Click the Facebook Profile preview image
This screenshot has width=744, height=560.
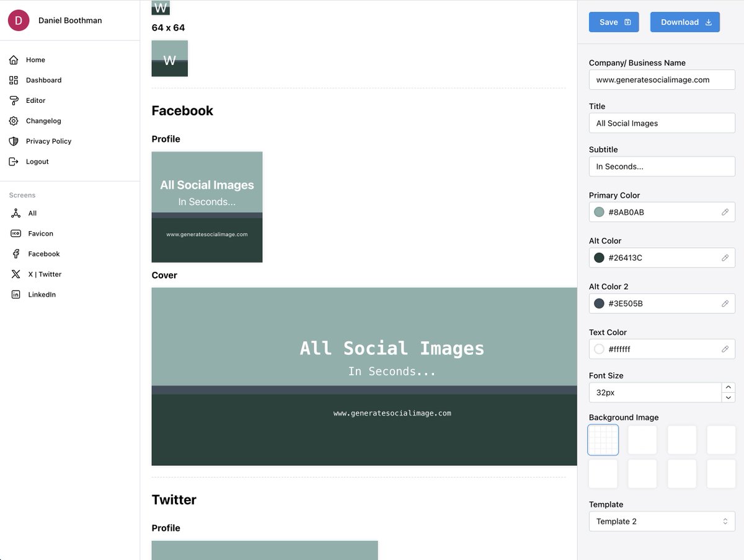(207, 207)
